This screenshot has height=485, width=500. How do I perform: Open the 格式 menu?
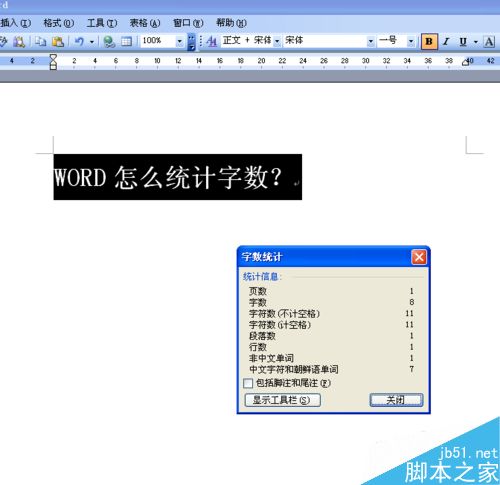click(x=58, y=23)
